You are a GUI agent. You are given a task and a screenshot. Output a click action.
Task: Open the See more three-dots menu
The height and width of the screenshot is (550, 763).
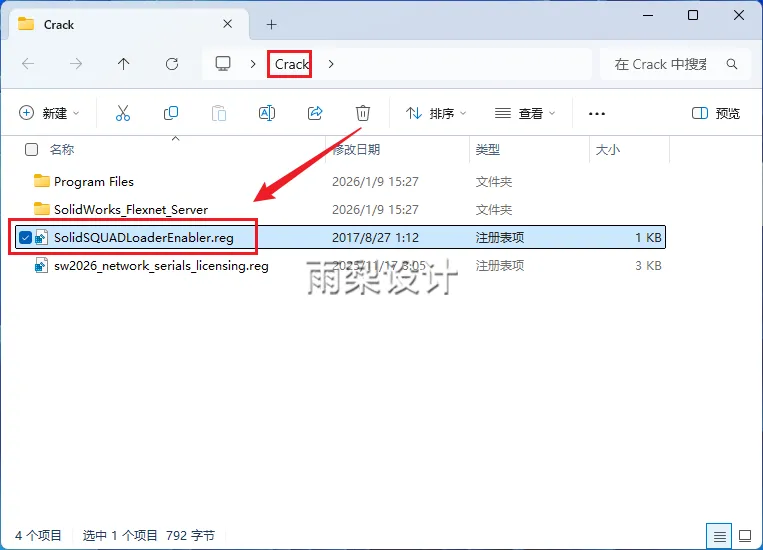(597, 114)
